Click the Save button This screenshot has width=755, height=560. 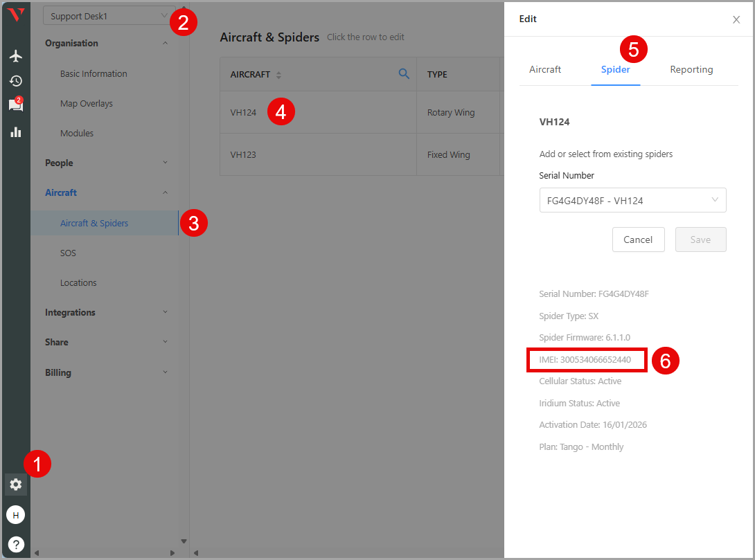(x=700, y=239)
